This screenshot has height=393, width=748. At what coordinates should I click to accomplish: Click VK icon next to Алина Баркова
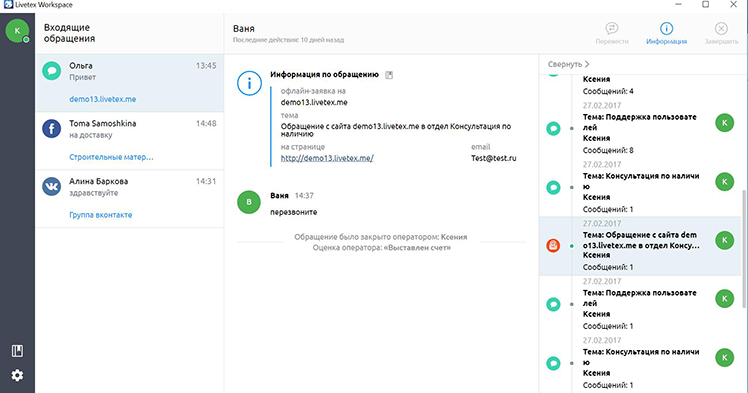pyautogui.click(x=52, y=186)
